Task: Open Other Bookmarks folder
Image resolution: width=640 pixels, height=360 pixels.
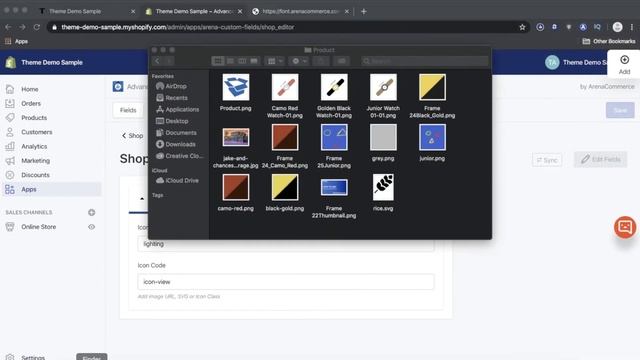Action: tap(609, 41)
